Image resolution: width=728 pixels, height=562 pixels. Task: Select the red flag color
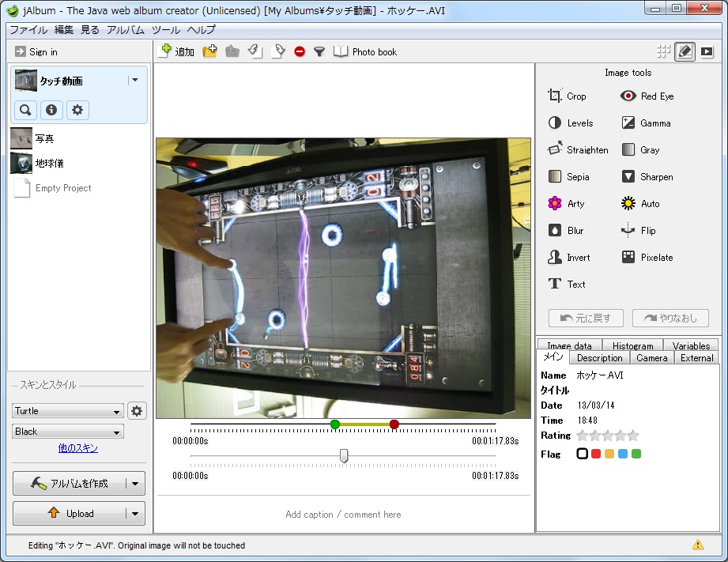pyautogui.click(x=596, y=454)
